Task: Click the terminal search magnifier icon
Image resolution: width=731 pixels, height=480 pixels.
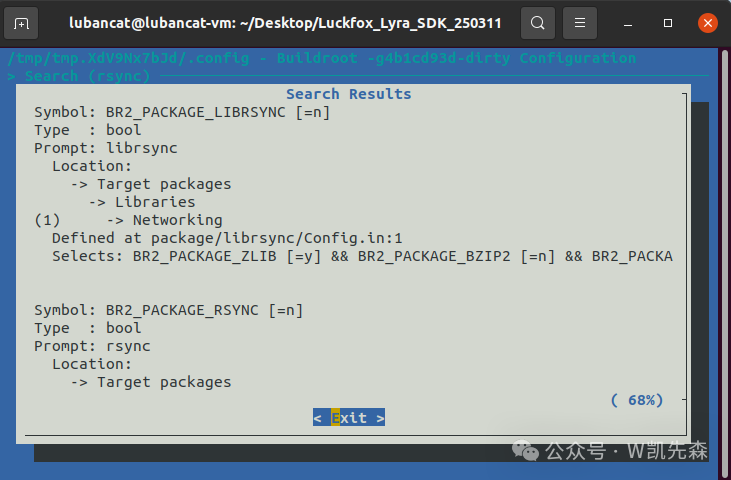Action: 538,22
